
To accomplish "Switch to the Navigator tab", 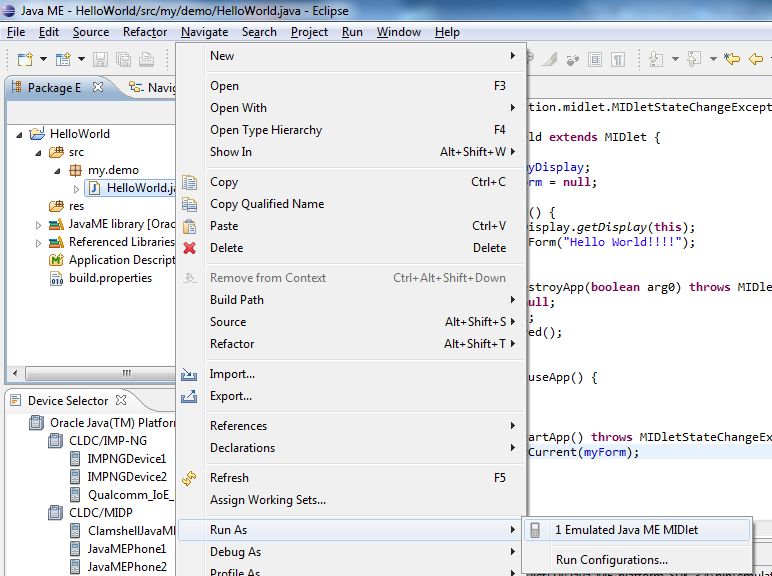I will tap(152, 88).
